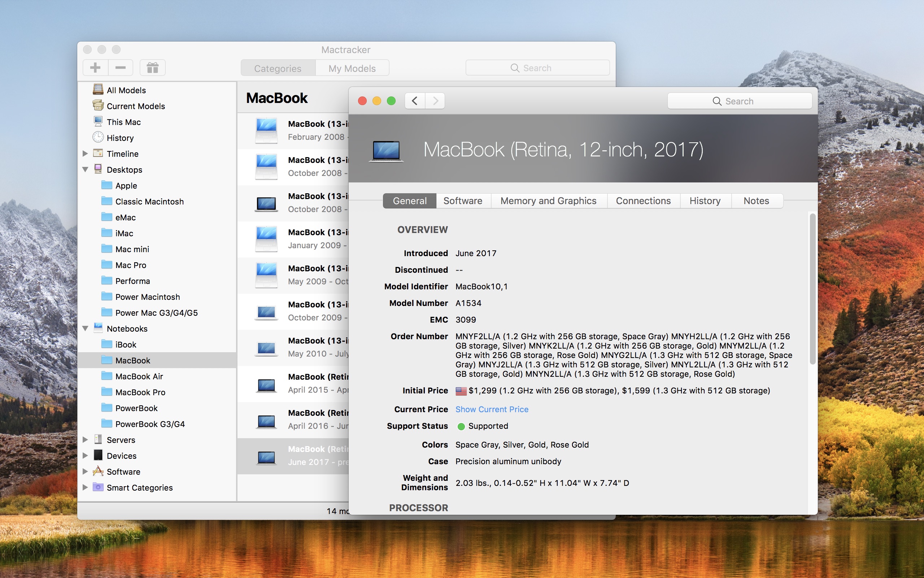This screenshot has width=924, height=578.
Task: Click the Model Number value A1534
Action: click(468, 303)
